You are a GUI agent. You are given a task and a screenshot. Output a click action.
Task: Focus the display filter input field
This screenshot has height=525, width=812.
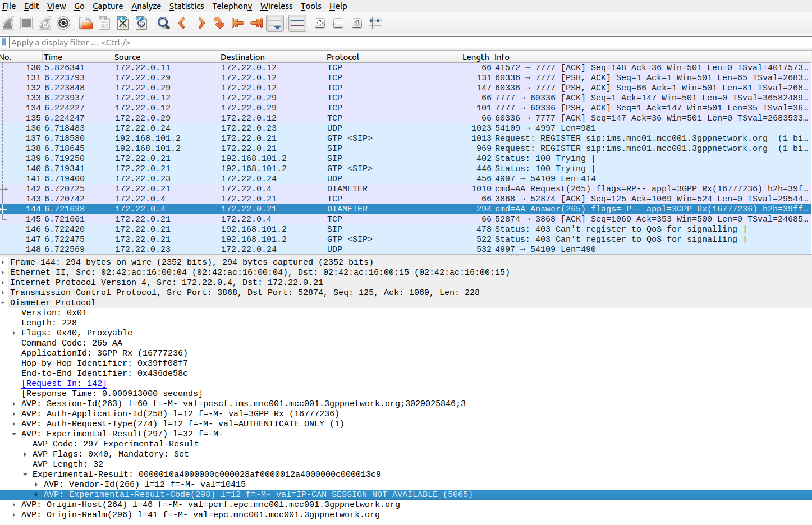pos(410,43)
